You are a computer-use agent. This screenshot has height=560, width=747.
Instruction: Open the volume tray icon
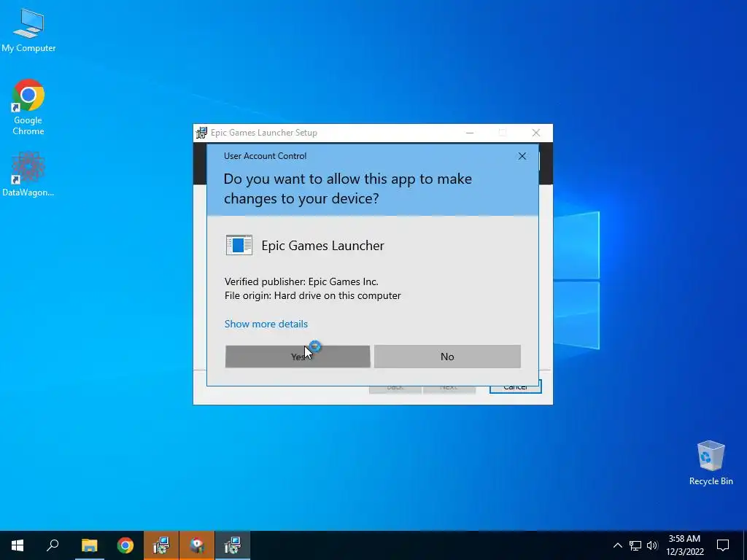pos(652,545)
